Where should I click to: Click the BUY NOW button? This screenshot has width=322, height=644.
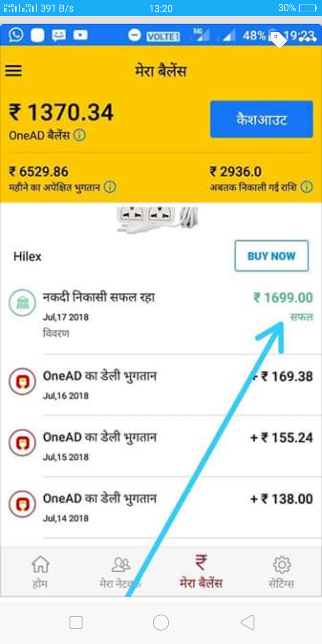coord(271,256)
